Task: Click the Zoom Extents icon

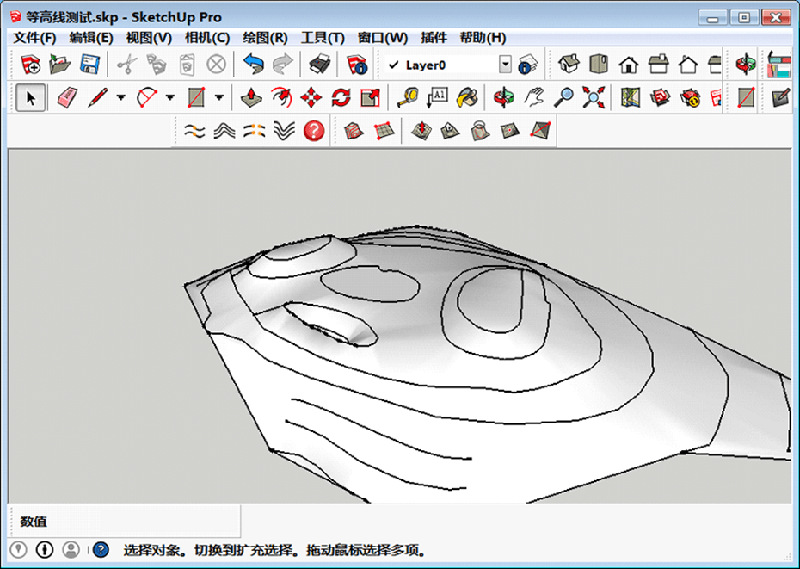Action: click(595, 97)
